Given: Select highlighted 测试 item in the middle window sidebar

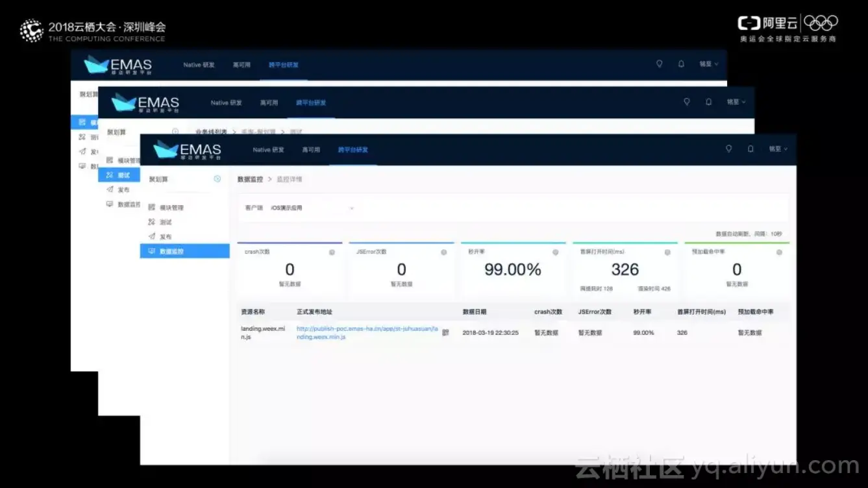Looking at the screenshot, I should point(119,175).
